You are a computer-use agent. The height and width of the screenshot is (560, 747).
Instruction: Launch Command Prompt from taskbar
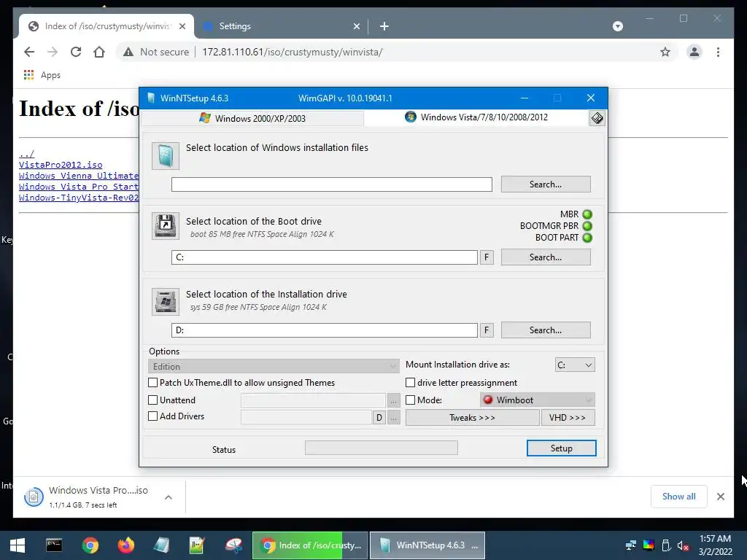coord(54,545)
